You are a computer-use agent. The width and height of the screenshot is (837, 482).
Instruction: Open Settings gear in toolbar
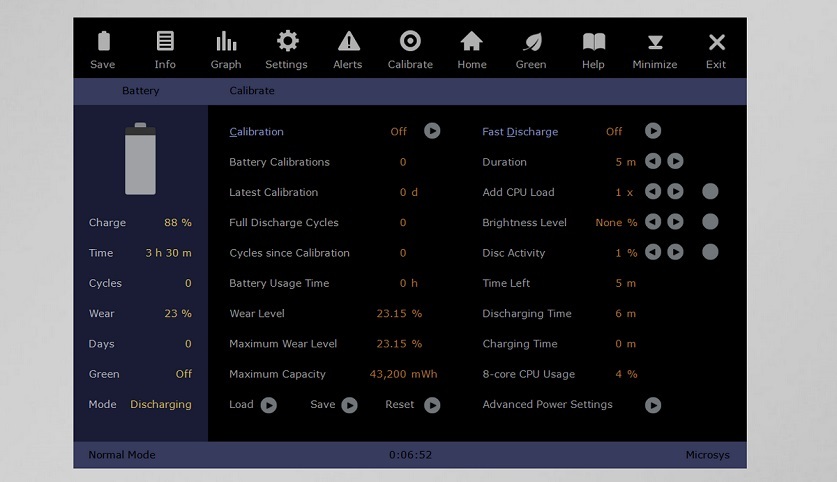287,41
